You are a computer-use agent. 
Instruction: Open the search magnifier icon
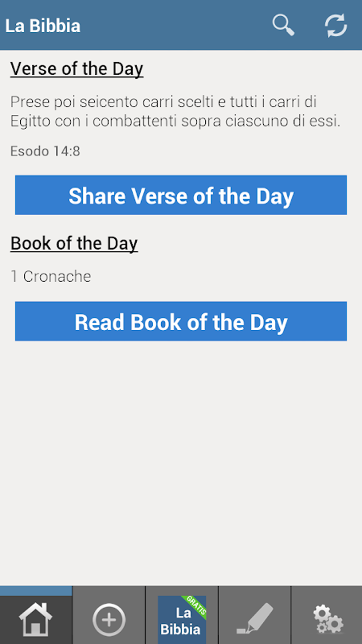283,25
